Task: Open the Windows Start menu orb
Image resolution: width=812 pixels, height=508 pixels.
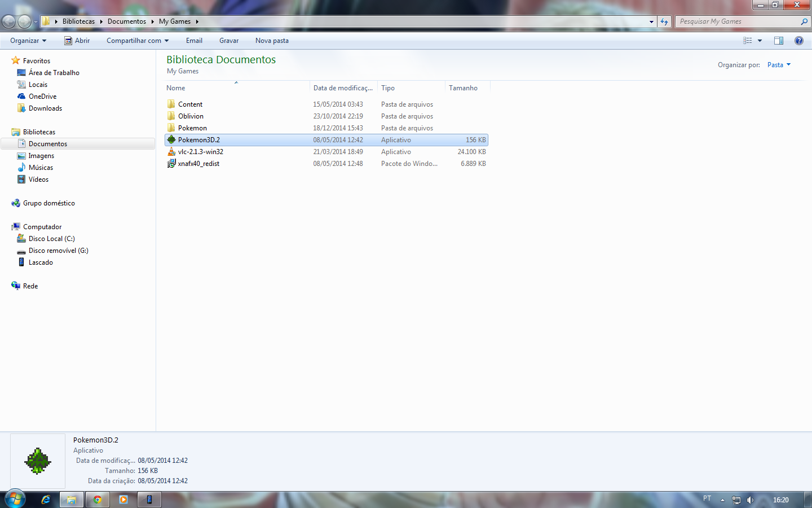Action: (15, 499)
